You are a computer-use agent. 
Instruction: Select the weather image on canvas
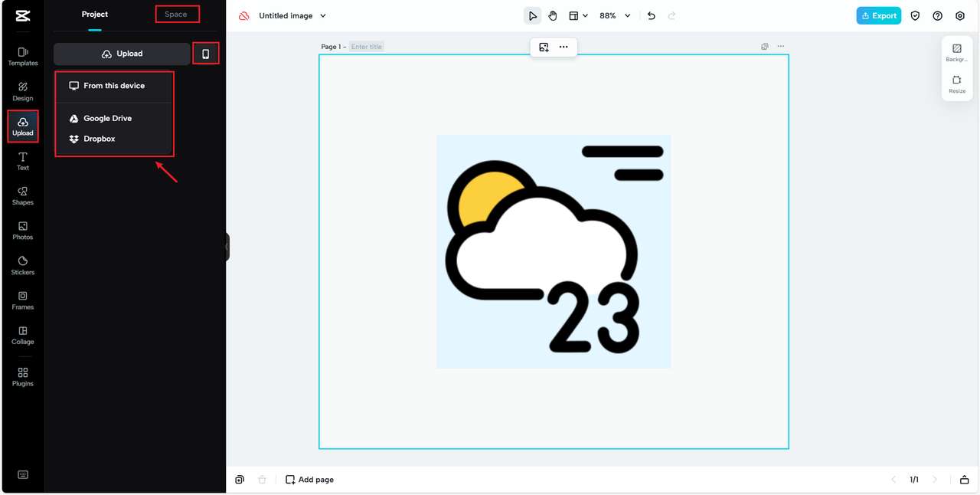(554, 251)
